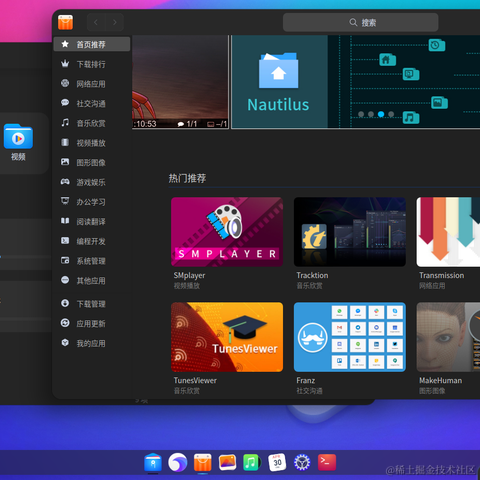
Task: Open the red terminal dock icon
Action: click(x=327, y=462)
